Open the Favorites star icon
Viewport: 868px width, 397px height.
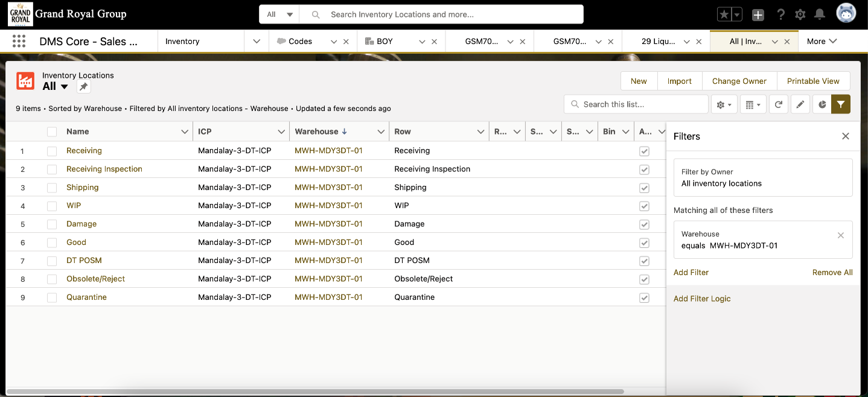[724, 14]
